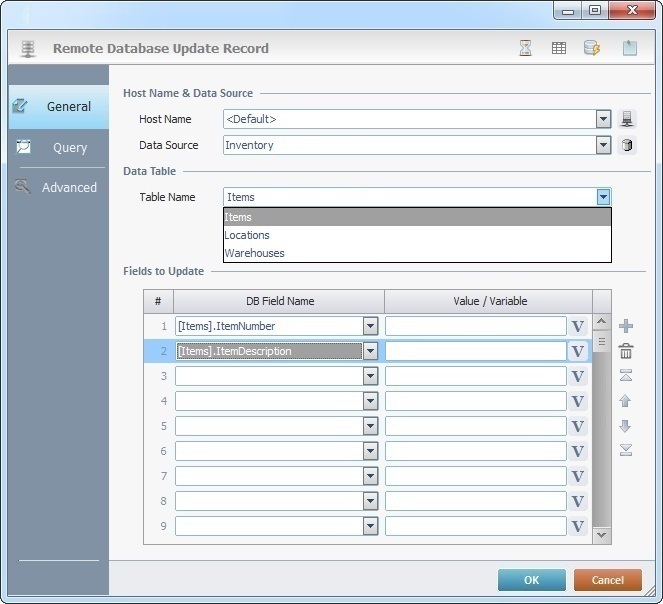
Task: Move the selected row up with the arrow icon
Action: click(626, 401)
